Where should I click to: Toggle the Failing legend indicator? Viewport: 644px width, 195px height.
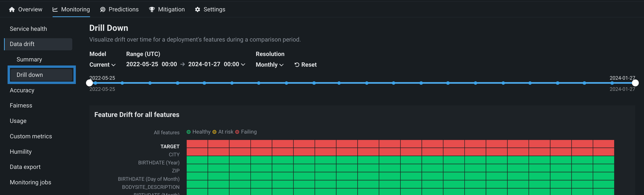coord(237,132)
